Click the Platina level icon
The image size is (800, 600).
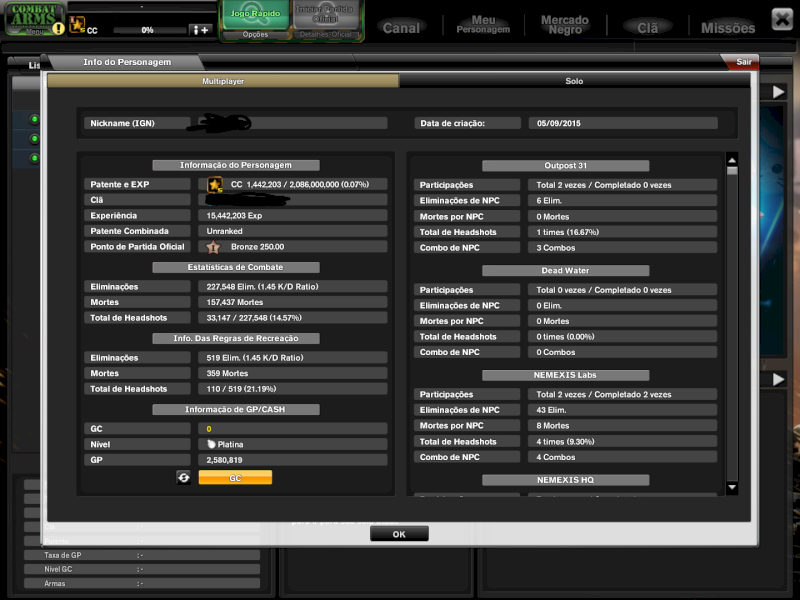coord(211,444)
